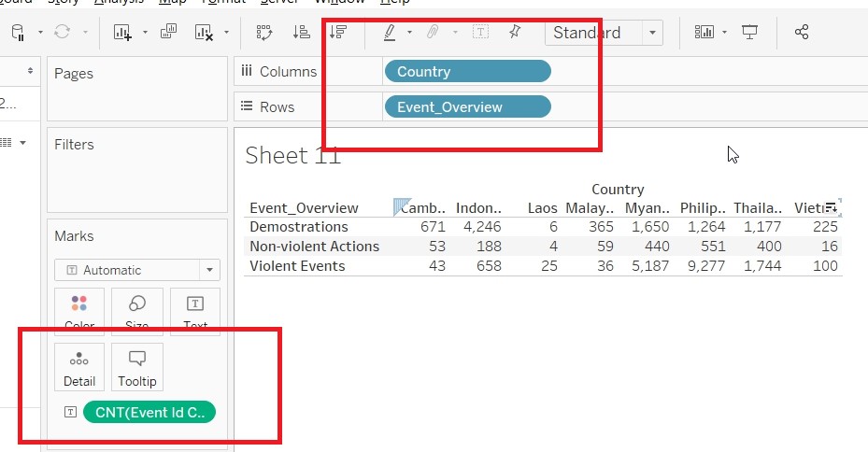Image resolution: width=868 pixels, height=452 pixels.
Task: Toggle Show Mark Labels in the toolbar
Action: (480, 32)
